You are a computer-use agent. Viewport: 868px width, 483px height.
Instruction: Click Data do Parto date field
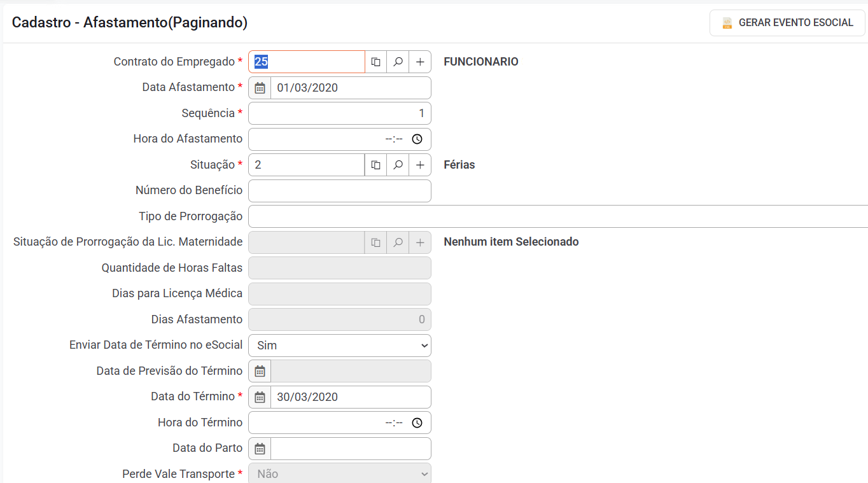[x=351, y=449]
